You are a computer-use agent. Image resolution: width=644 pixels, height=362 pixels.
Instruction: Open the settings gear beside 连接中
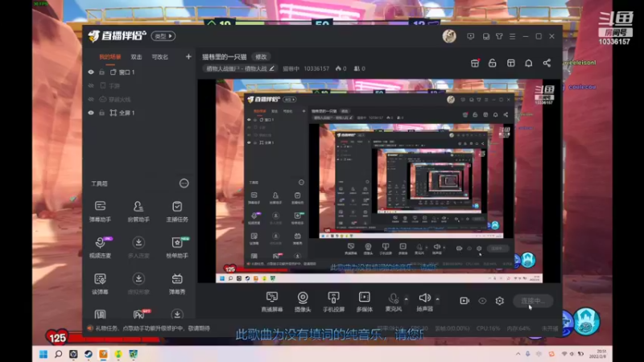click(x=499, y=301)
